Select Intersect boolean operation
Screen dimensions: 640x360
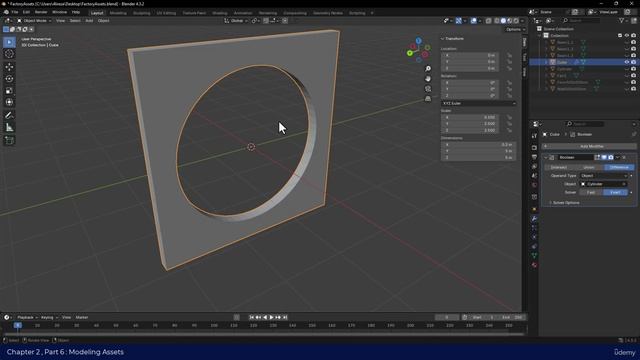[x=559, y=167]
